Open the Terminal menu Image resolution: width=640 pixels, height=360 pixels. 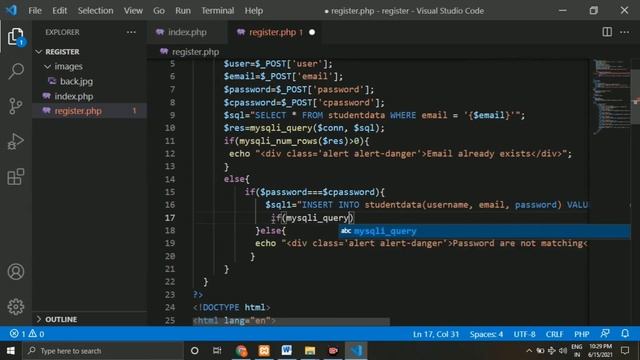coord(218,11)
